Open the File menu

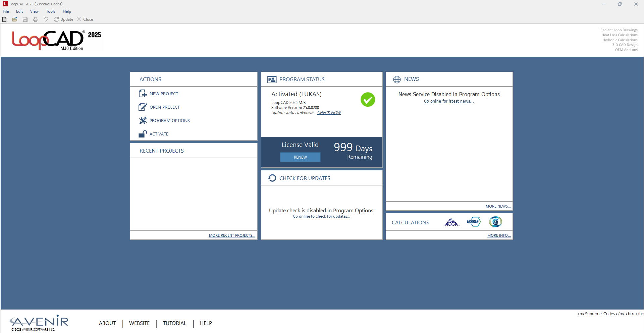tap(6, 11)
